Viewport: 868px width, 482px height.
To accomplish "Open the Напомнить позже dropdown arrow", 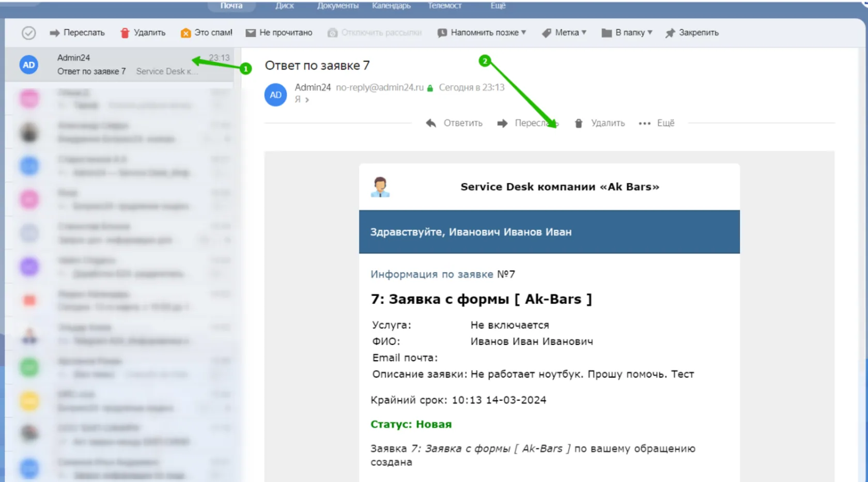I will pyautogui.click(x=523, y=32).
